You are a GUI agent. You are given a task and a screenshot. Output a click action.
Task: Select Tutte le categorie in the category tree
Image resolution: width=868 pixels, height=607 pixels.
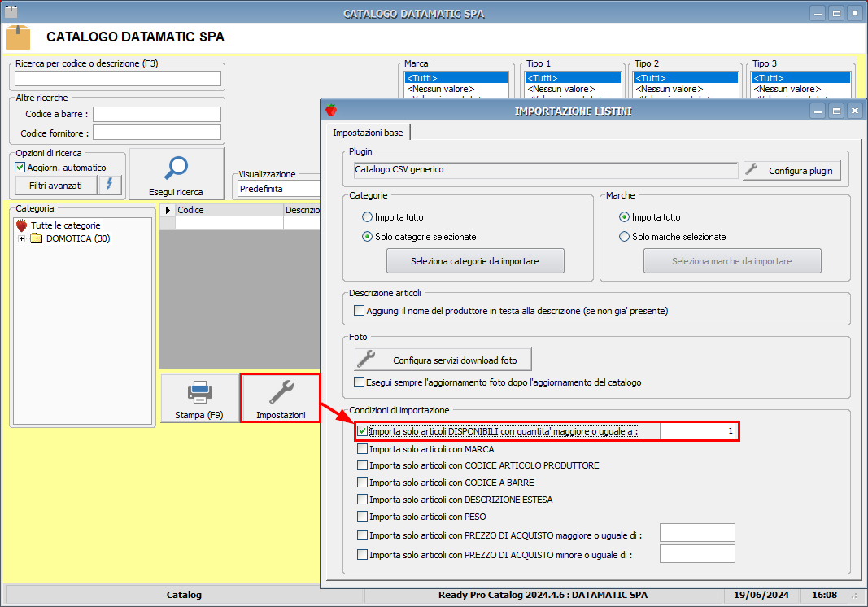pyautogui.click(x=65, y=225)
